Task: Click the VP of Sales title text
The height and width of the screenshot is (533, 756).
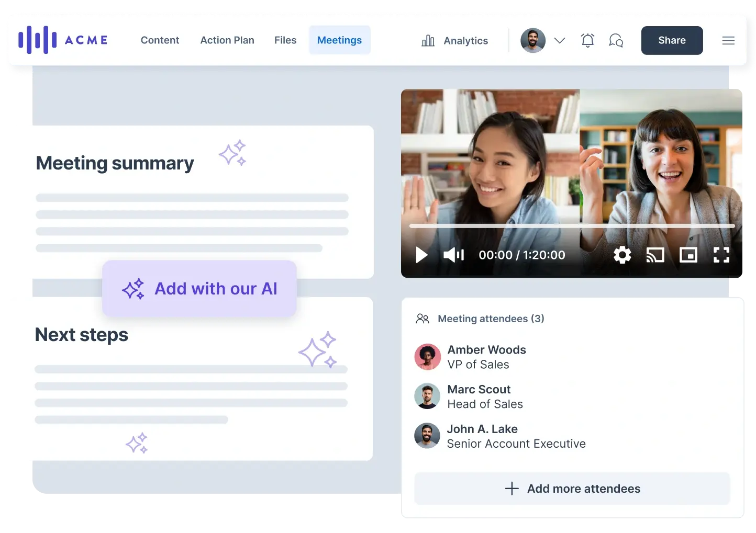Action: (x=478, y=365)
